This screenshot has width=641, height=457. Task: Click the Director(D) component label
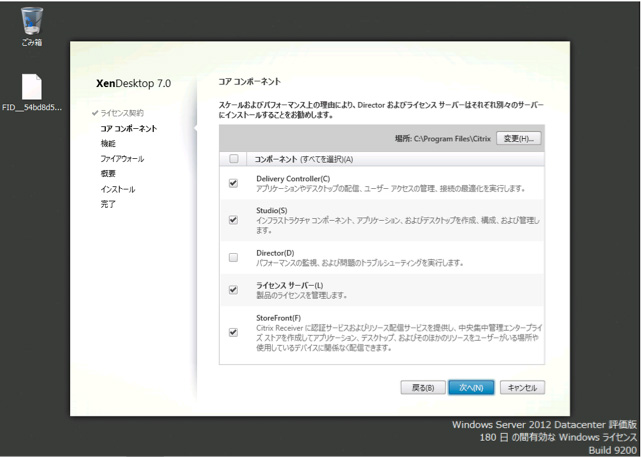point(275,253)
